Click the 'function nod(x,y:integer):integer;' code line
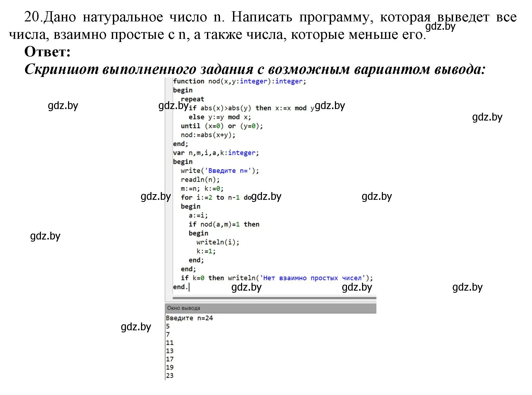 [239, 81]
